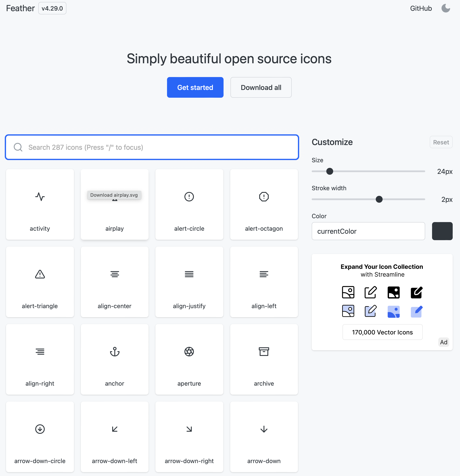The height and width of the screenshot is (476, 460).
Task: Select the anchor icon tile
Action: [115, 359]
